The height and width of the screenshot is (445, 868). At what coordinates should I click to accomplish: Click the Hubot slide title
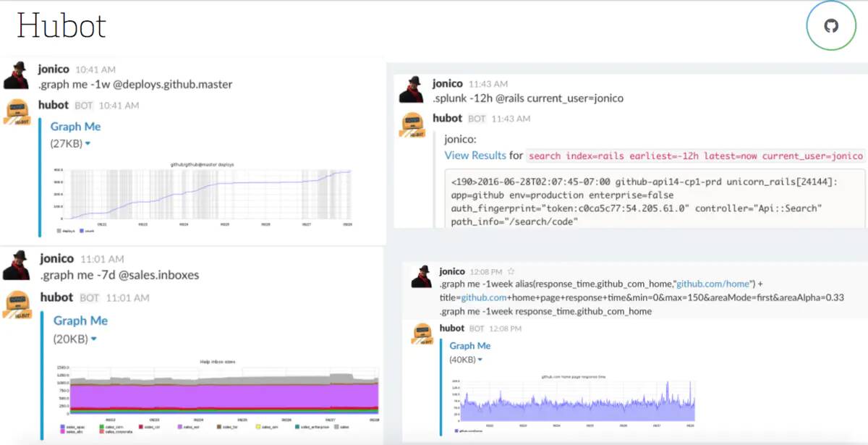click(x=61, y=25)
